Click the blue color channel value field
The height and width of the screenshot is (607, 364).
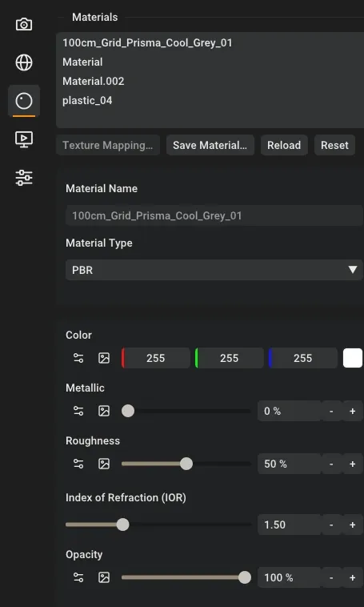click(303, 358)
